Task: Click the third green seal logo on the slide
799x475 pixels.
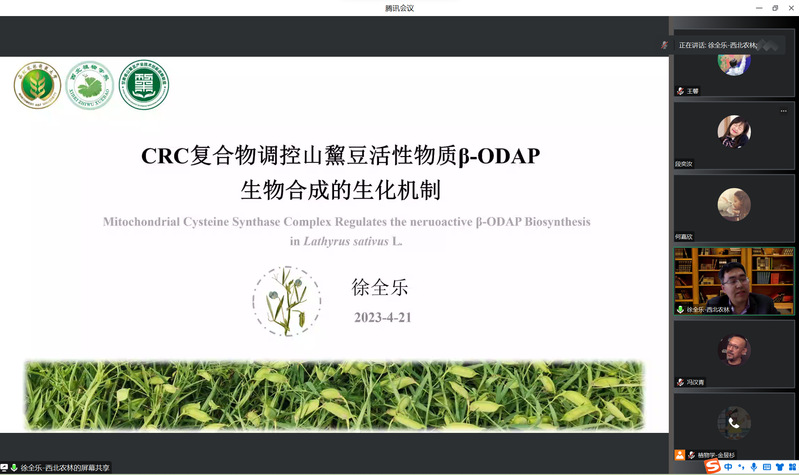Action: tap(144, 88)
